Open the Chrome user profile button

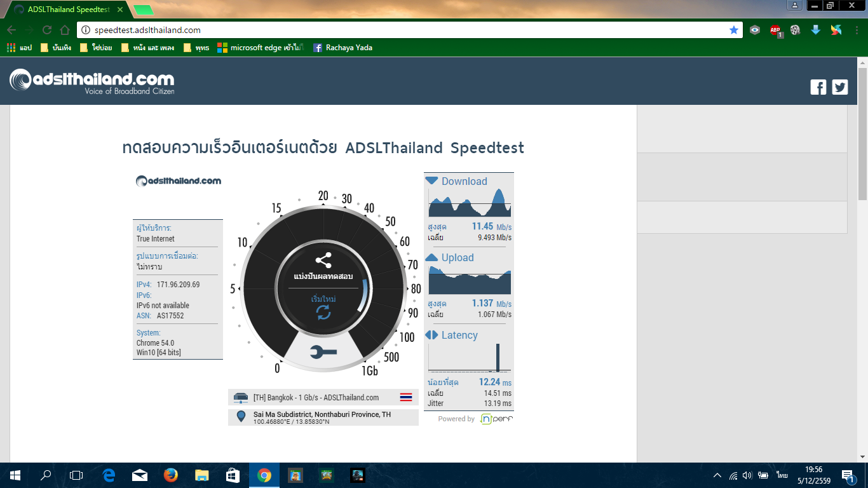[x=795, y=5]
